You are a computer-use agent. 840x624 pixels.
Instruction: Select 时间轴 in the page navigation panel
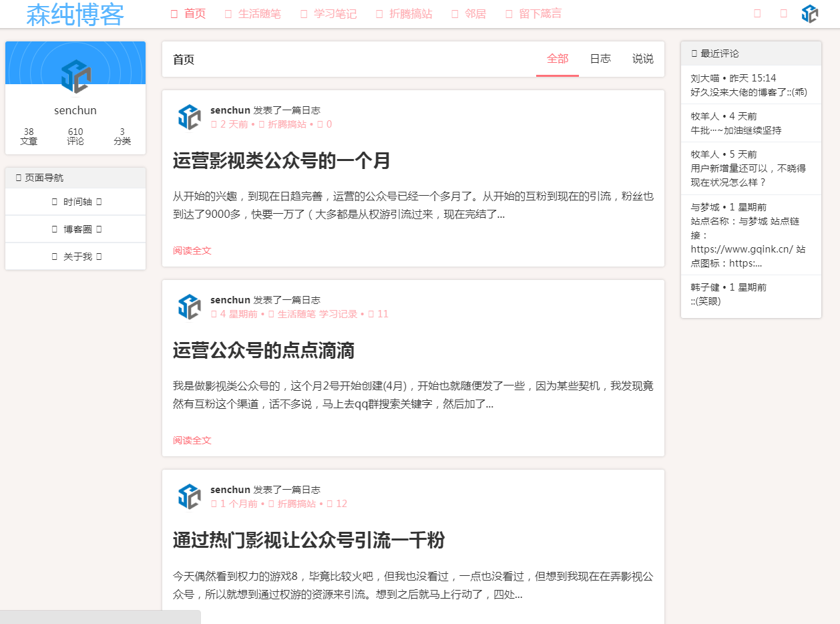click(x=77, y=202)
